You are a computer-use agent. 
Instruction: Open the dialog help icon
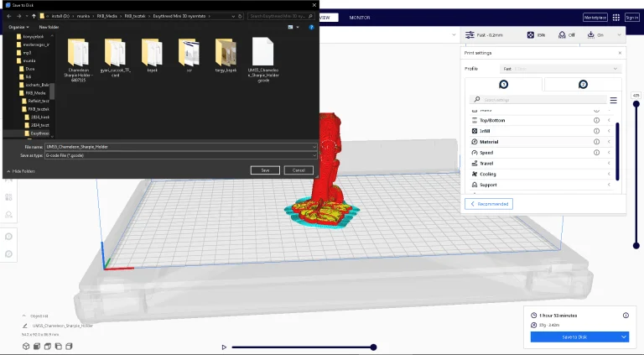click(x=313, y=27)
